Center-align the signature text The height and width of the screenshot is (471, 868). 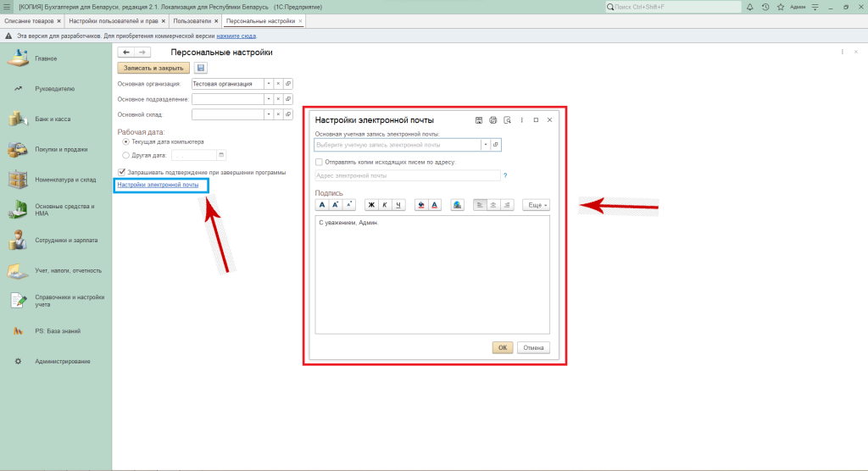(x=493, y=205)
